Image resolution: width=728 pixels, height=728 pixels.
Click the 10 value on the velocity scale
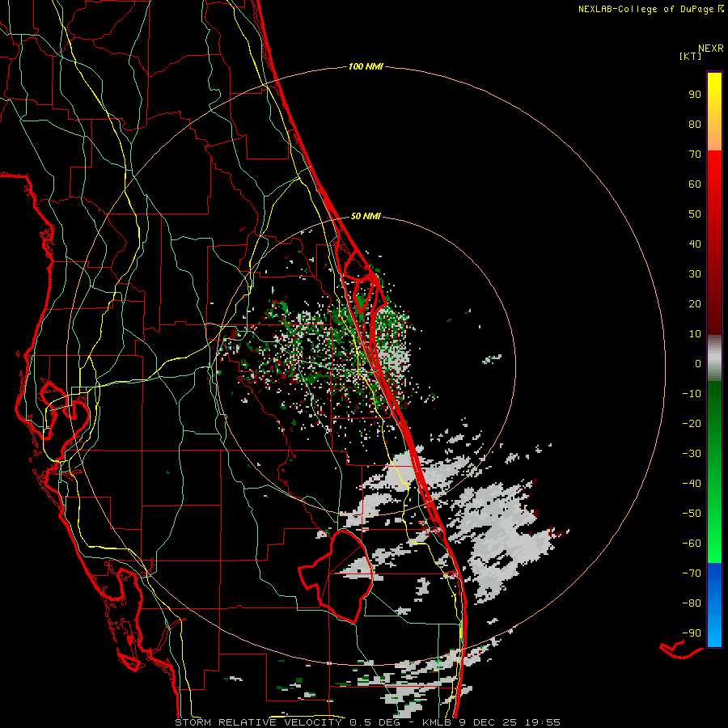tap(695, 334)
